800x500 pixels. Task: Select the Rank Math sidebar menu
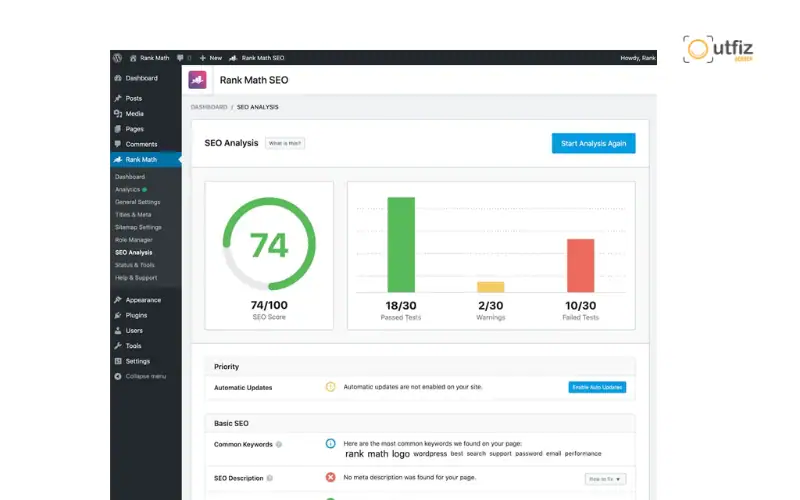click(x=145, y=159)
